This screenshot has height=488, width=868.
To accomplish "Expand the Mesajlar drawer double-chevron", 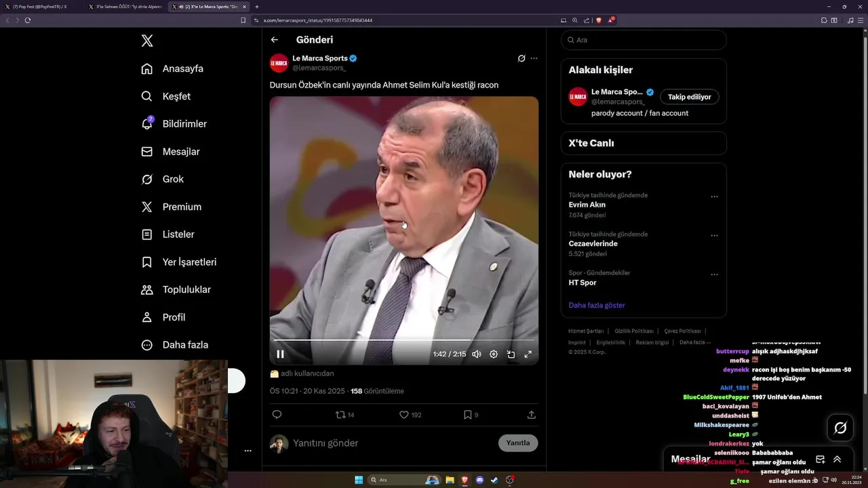I will point(837,459).
